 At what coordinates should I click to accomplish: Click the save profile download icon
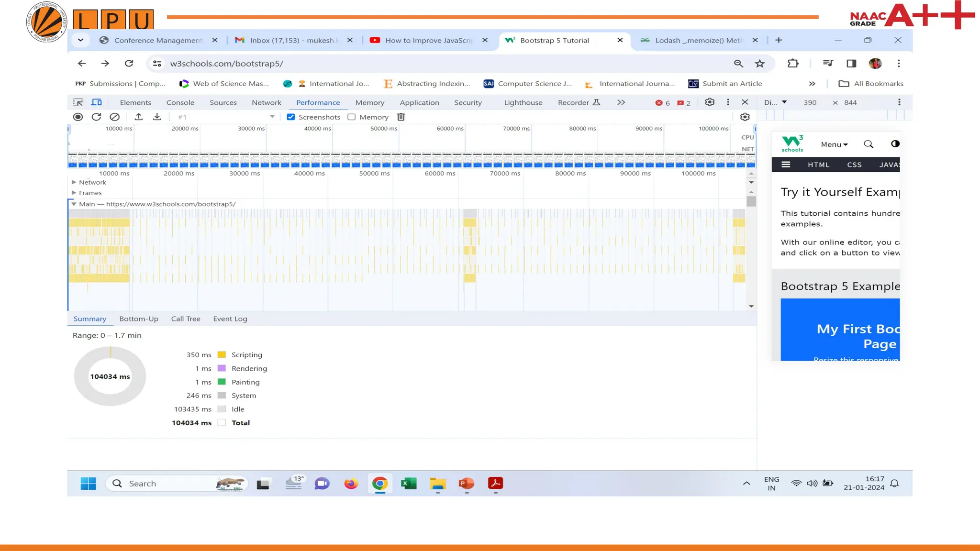tap(157, 117)
